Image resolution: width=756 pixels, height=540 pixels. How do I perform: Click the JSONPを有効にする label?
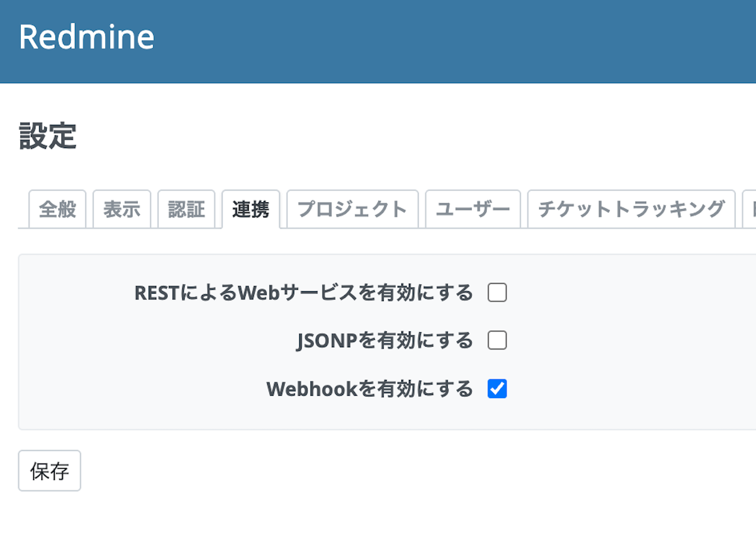385,341
